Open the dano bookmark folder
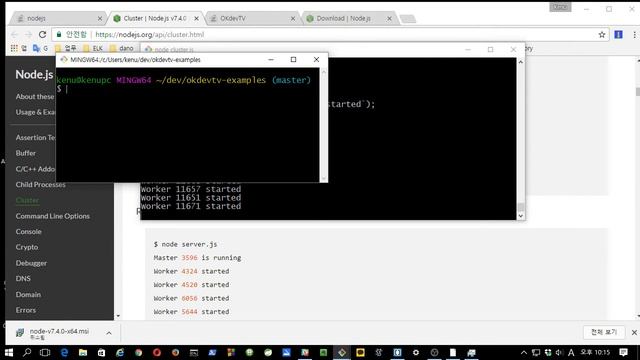 point(122,48)
